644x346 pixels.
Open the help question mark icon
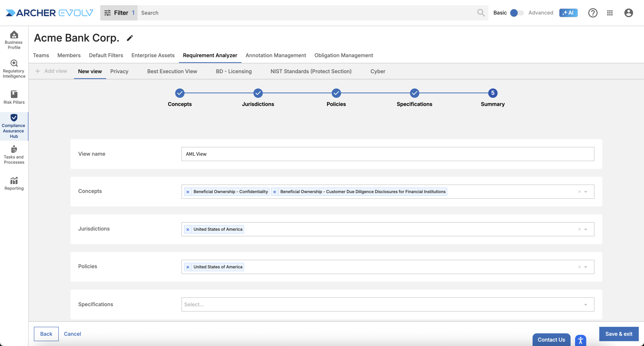(592, 13)
